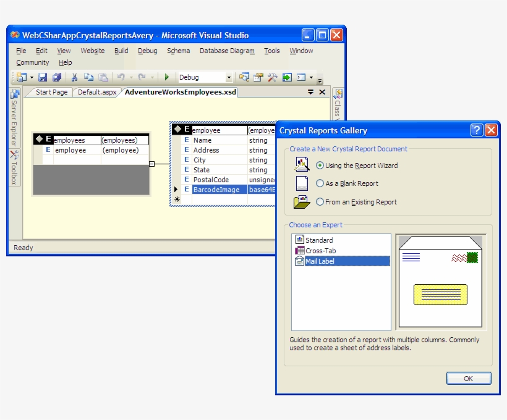Expand the Command Window dropdown arrow
The image size is (507, 420).
pos(311,77)
